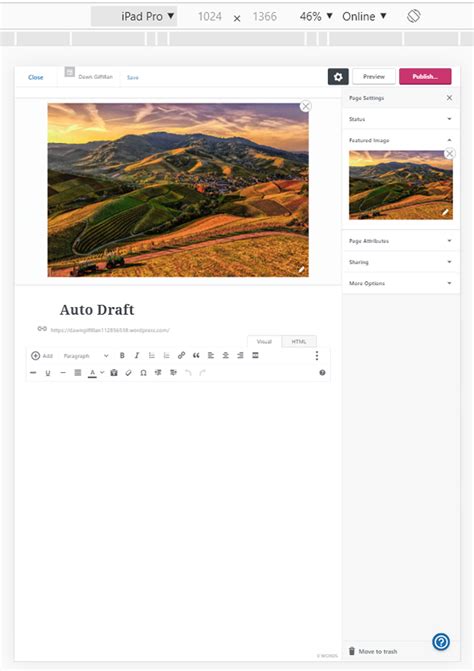Remove the large featured image
Viewport: 474px width, 671px height.
pyautogui.click(x=305, y=106)
